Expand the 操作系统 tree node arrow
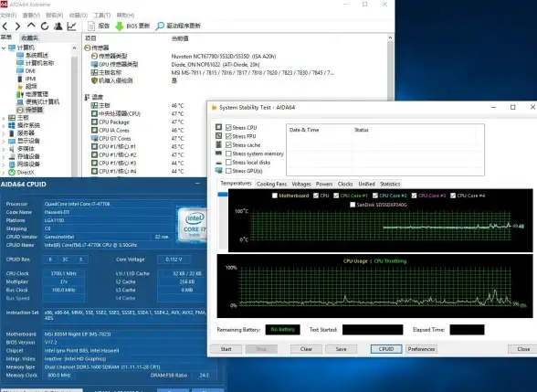 (x=4, y=125)
